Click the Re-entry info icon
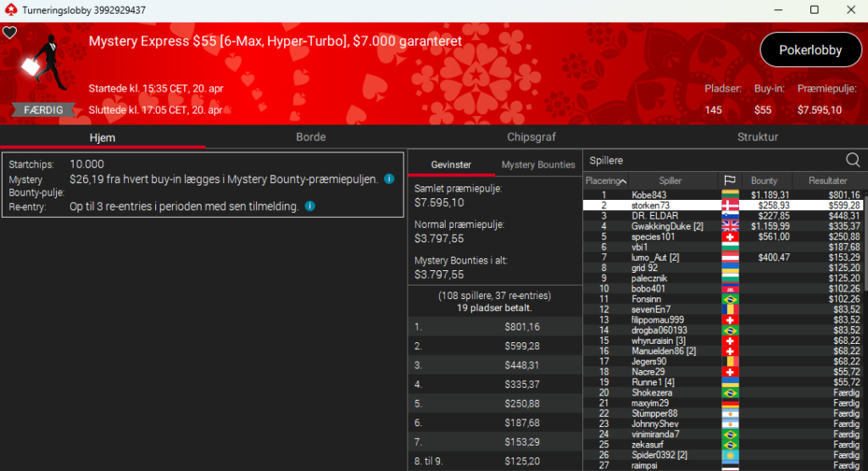The height and width of the screenshot is (471, 868). (309, 206)
